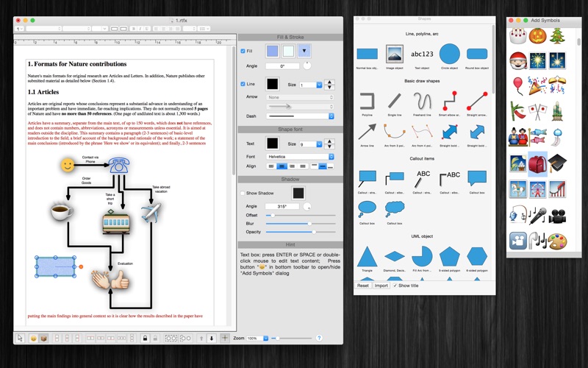Enable the Show Shadow checkbox
The height and width of the screenshot is (368, 588).
click(x=243, y=193)
